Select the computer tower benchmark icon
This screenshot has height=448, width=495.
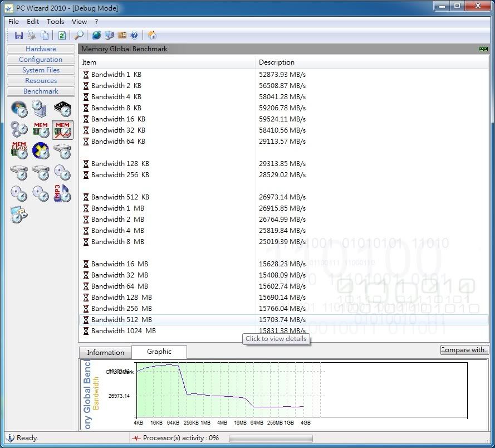click(x=40, y=109)
